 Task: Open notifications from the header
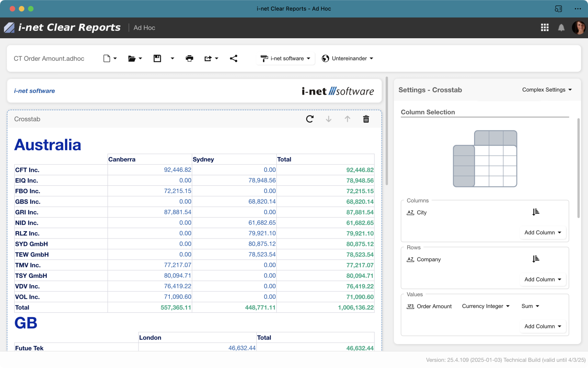point(561,28)
